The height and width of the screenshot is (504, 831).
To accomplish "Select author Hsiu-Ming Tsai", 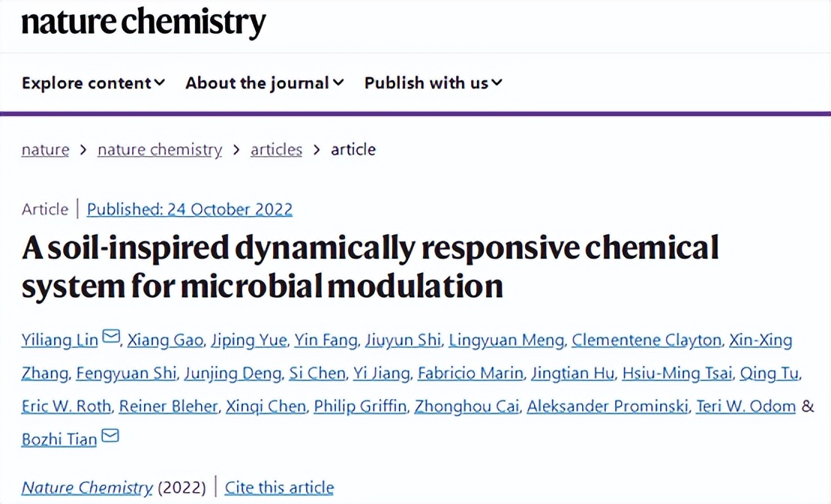I will (677, 373).
